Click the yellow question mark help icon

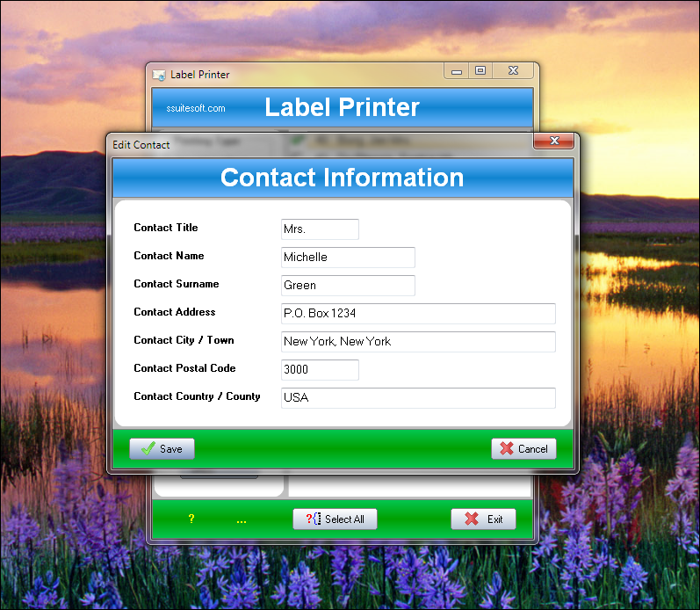(191, 519)
